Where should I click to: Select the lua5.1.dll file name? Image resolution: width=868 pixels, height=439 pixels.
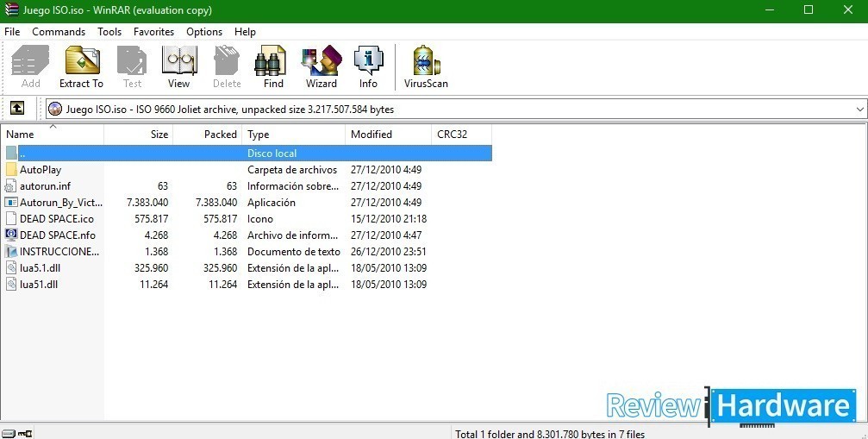pyautogui.click(x=40, y=268)
